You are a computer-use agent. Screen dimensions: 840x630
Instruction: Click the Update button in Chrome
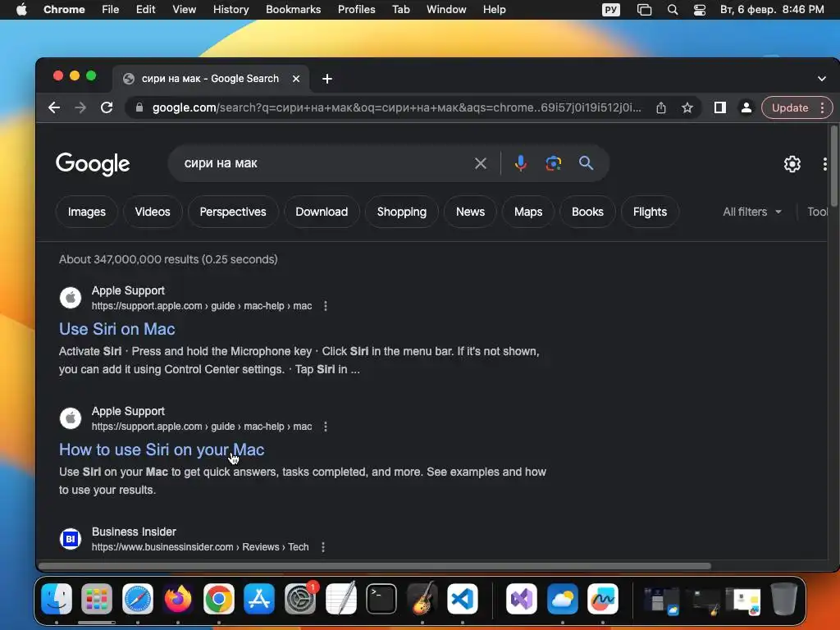point(790,107)
